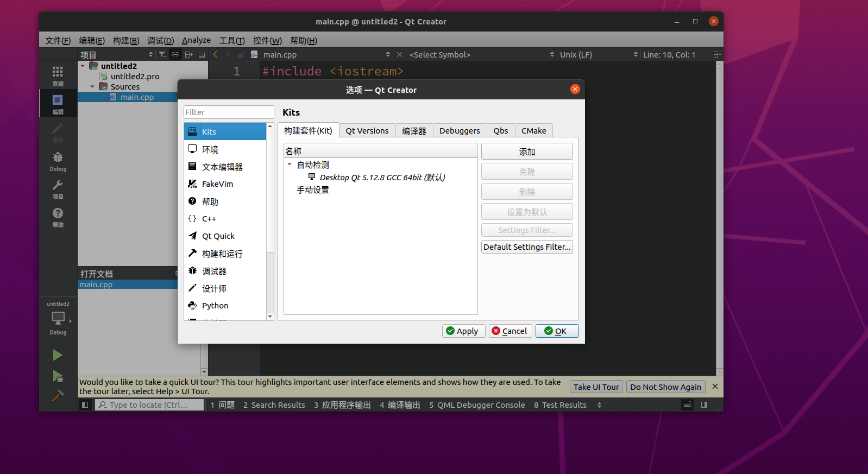This screenshot has width=868, height=474.
Task: Collapse the untitled2 project tree node
Action: click(x=83, y=66)
